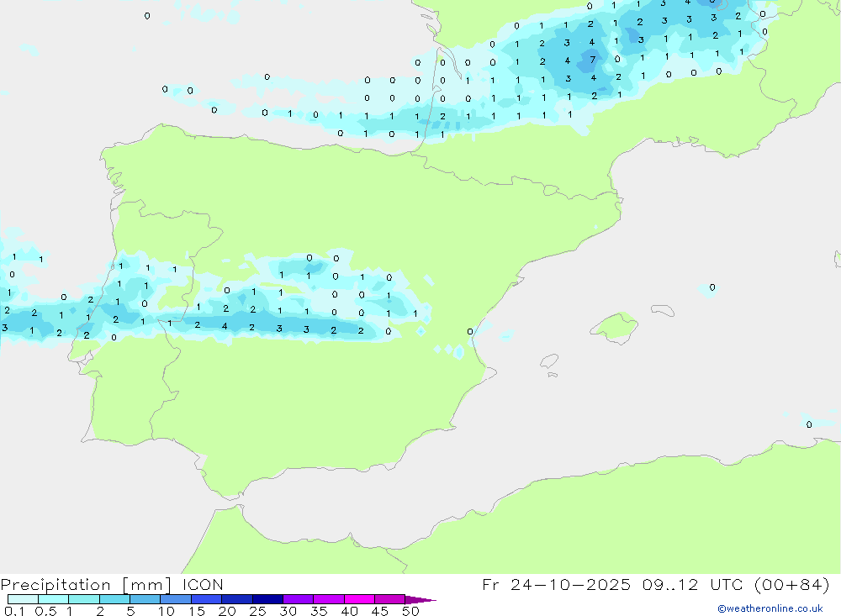
Task: Click the 10–15 mm legend swatch
Action: (176, 599)
